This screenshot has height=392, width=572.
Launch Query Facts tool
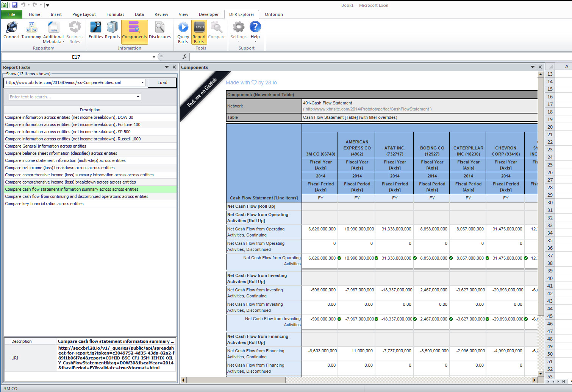point(183,33)
